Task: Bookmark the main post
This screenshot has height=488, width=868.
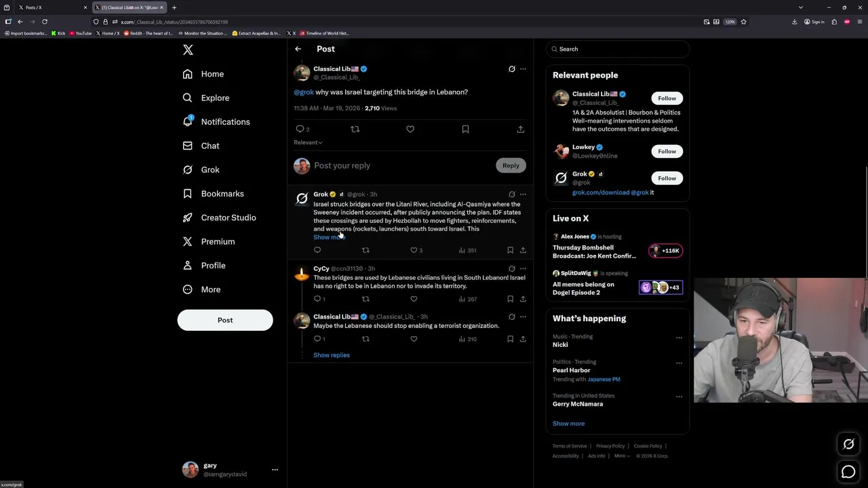Action: [x=465, y=129]
